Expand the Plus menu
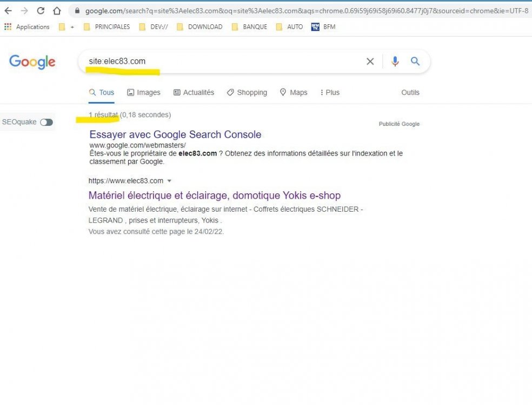This screenshot has height=405, width=532. click(329, 92)
